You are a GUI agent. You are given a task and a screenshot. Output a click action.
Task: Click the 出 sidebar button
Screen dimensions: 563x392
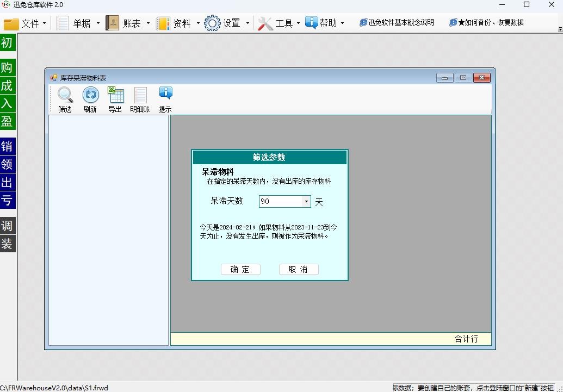(x=7, y=182)
